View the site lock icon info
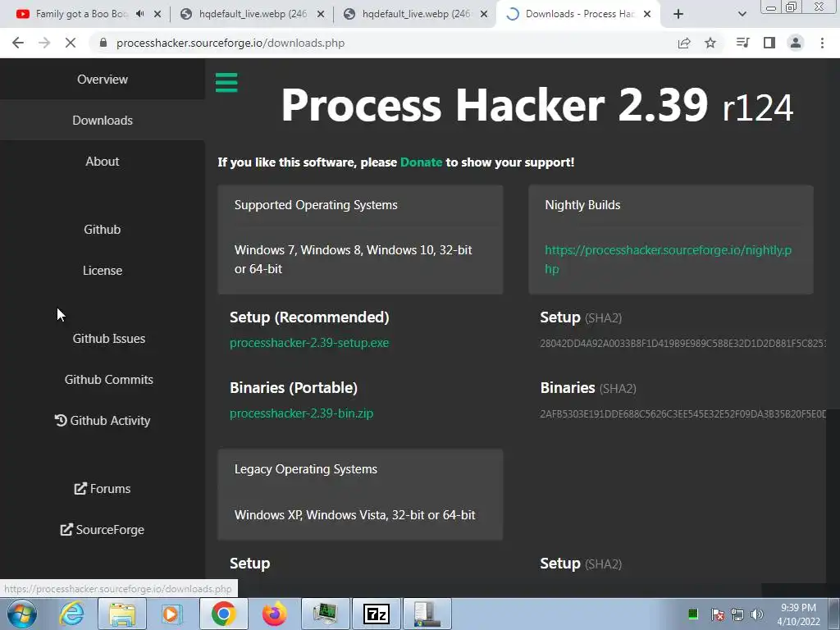 103,43
